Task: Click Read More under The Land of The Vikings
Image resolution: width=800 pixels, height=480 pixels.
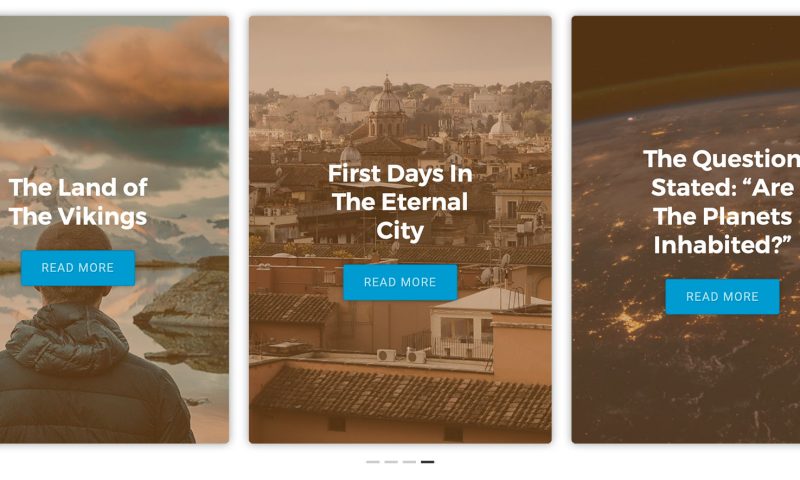Action: click(x=78, y=268)
